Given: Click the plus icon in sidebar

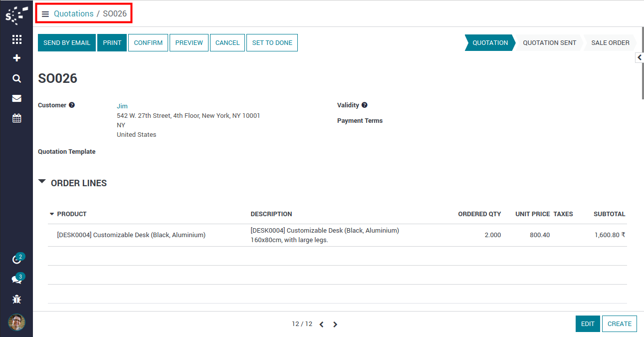Looking at the screenshot, I should click(x=16, y=58).
